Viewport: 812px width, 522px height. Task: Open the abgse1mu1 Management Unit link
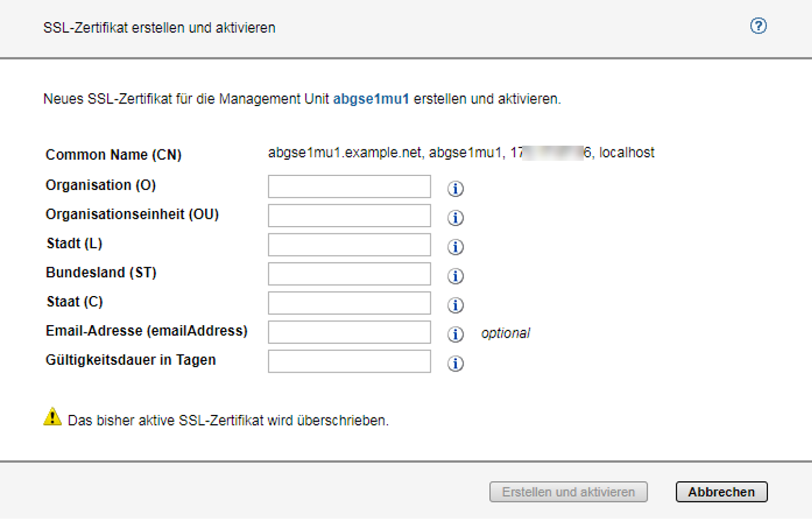371,99
